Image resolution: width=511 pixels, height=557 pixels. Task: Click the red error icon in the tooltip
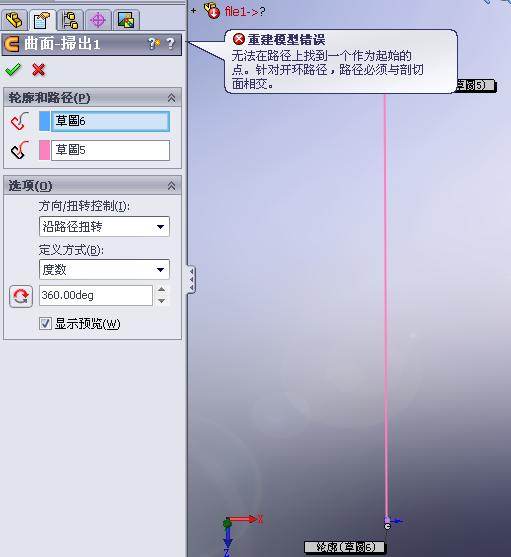[239, 39]
